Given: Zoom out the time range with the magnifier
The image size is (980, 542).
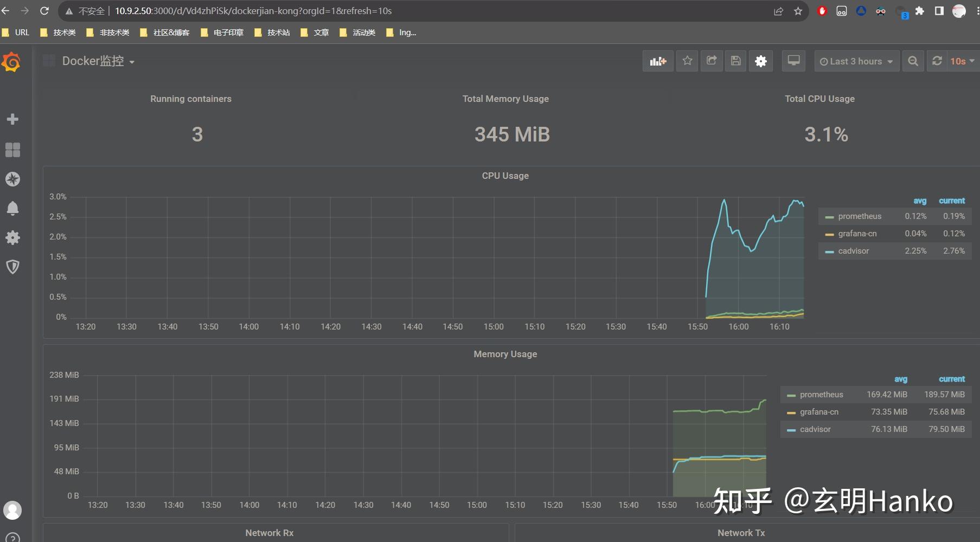Looking at the screenshot, I should coord(913,61).
